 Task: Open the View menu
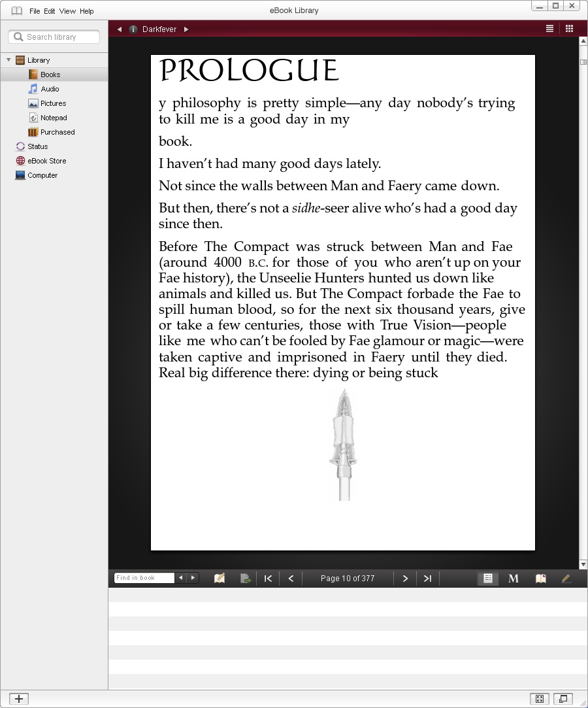pyautogui.click(x=67, y=11)
